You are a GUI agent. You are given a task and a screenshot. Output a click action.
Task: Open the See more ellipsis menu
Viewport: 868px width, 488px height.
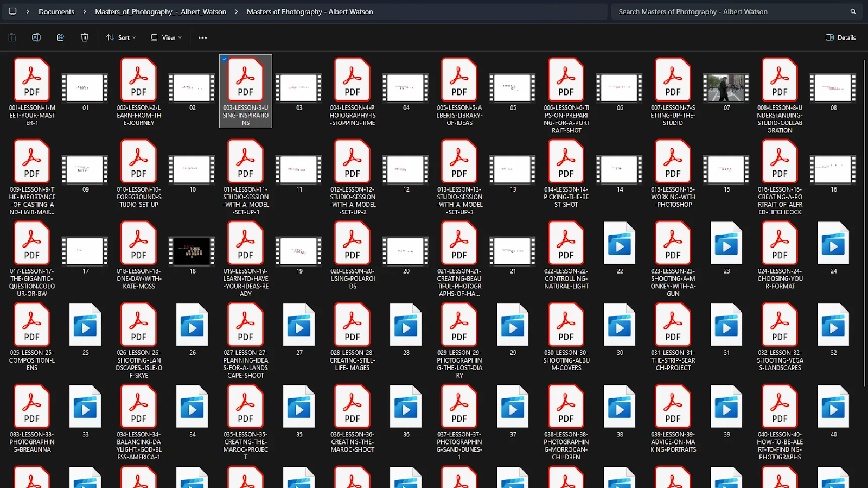coord(202,37)
